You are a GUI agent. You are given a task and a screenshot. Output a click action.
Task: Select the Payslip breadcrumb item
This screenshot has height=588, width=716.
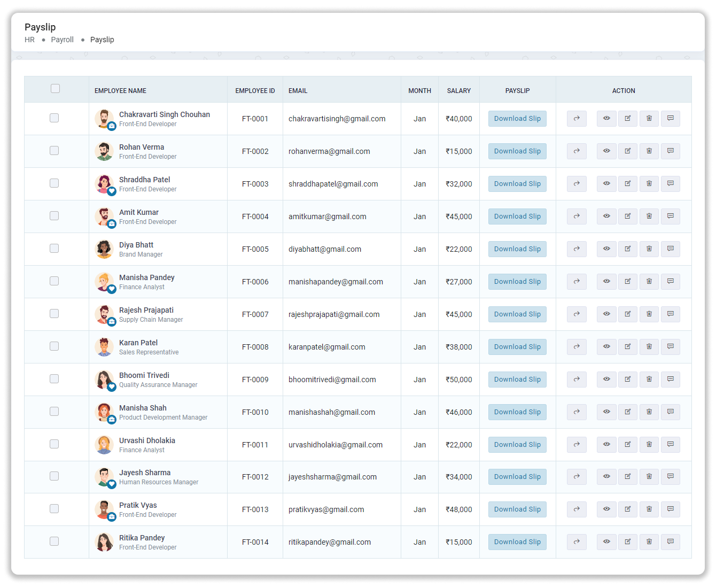(x=102, y=40)
